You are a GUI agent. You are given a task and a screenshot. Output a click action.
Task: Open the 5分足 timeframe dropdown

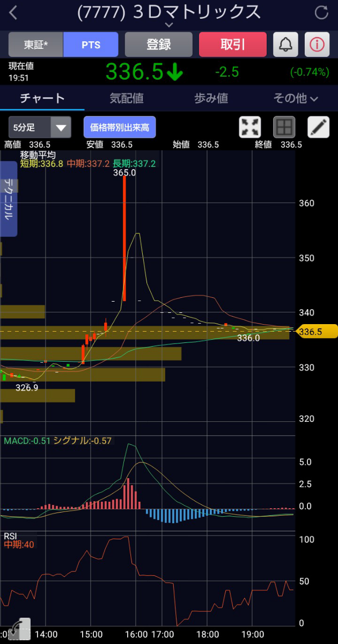(x=40, y=127)
